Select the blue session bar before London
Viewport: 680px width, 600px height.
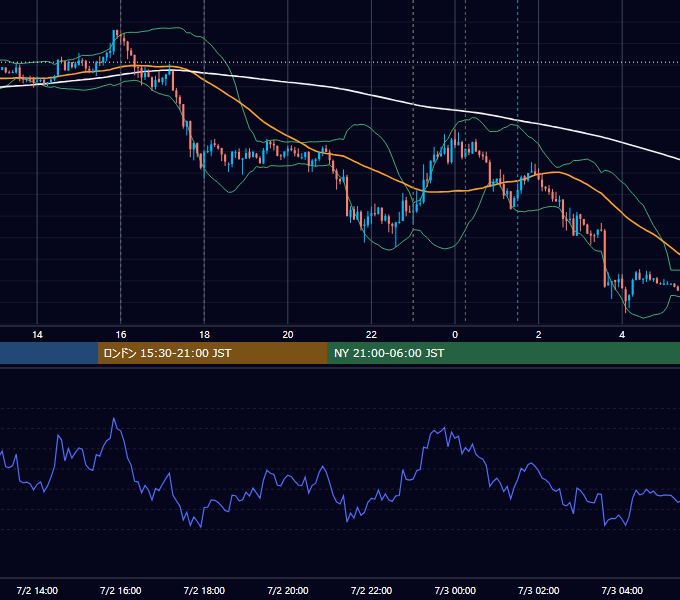(x=49, y=353)
